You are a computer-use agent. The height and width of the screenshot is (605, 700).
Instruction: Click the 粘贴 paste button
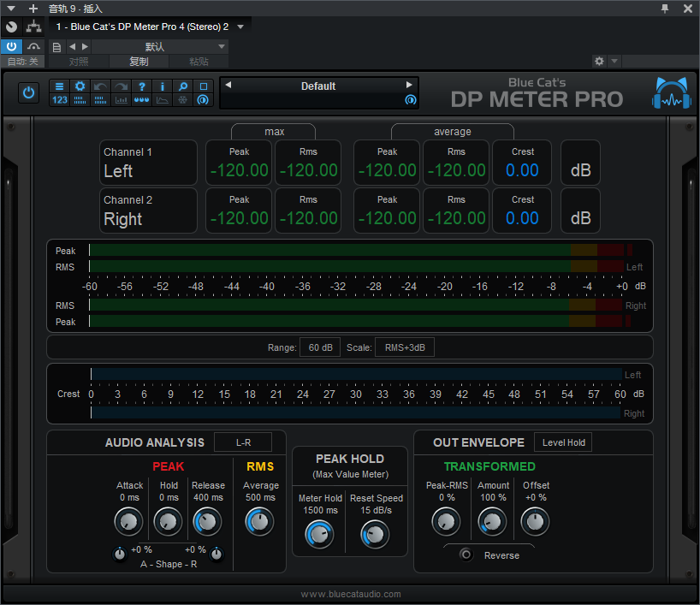coord(199,62)
